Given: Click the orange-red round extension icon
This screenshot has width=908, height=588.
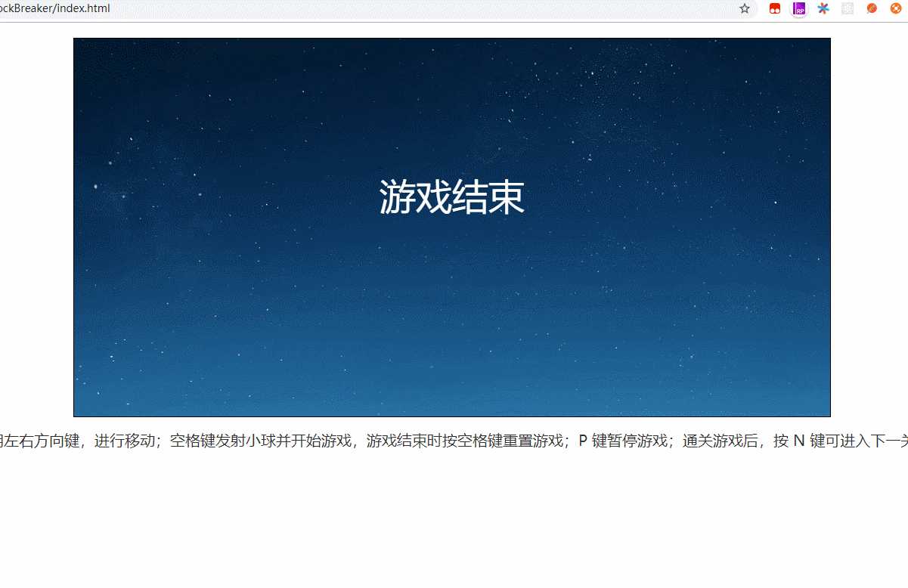Looking at the screenshot, I should (872, 9).
